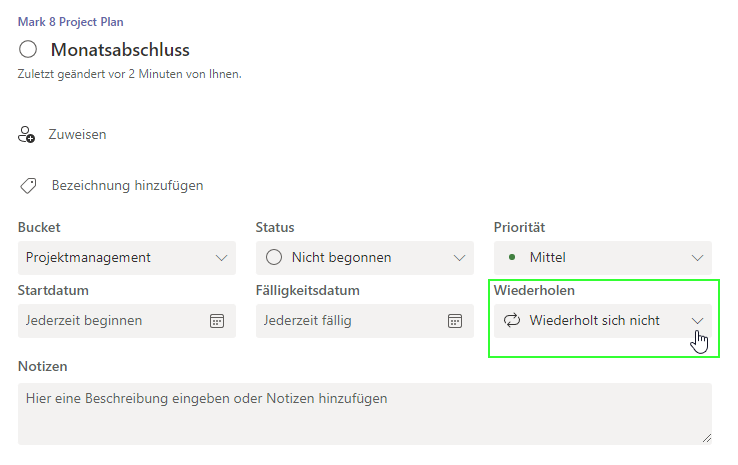Click the Startdatum 'Jederzeit beginnen' field
Screen dimensions: 738x465
110,321
